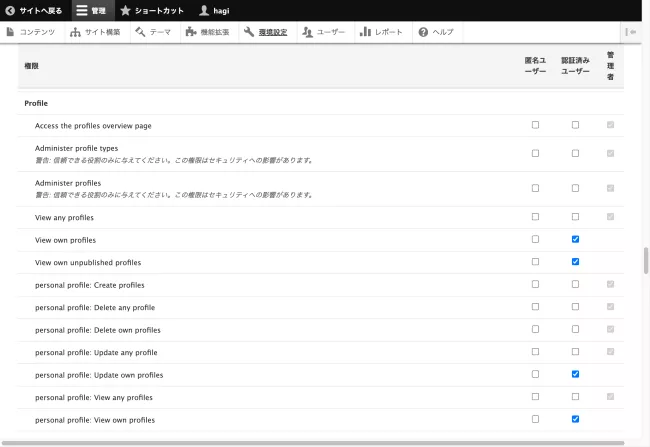Uncheck View own profiles for authenticated user

(x=575, y=239)
